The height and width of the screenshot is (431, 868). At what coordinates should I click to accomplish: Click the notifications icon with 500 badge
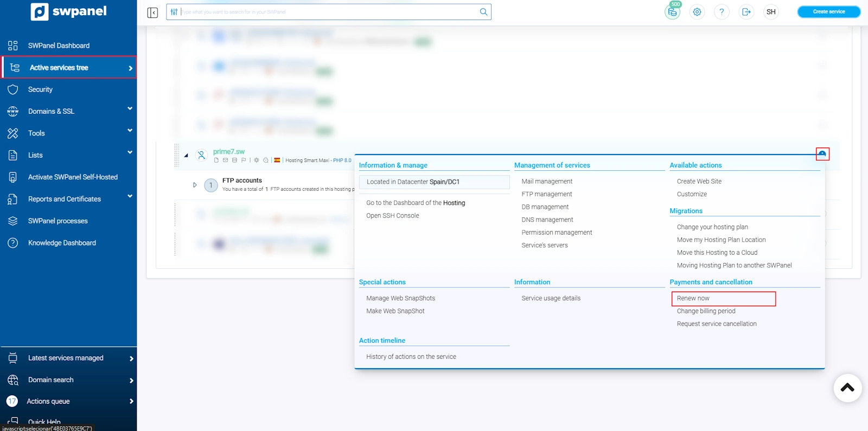[672, 12]
